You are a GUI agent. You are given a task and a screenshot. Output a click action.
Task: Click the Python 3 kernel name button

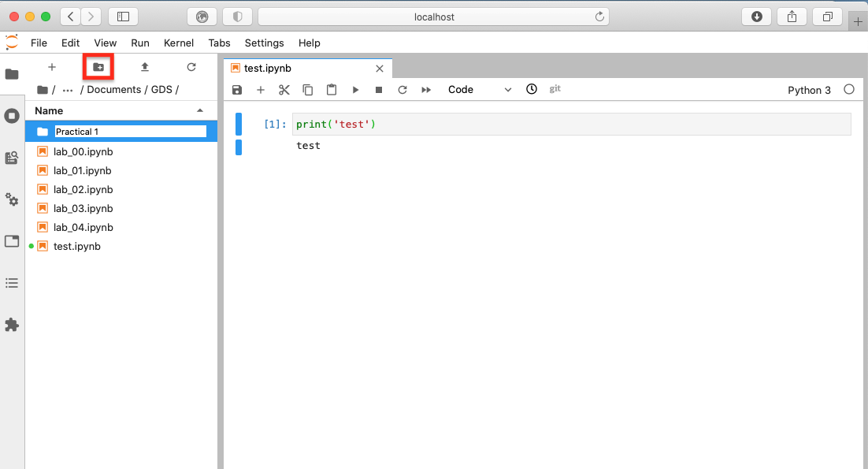coord(809,90)
